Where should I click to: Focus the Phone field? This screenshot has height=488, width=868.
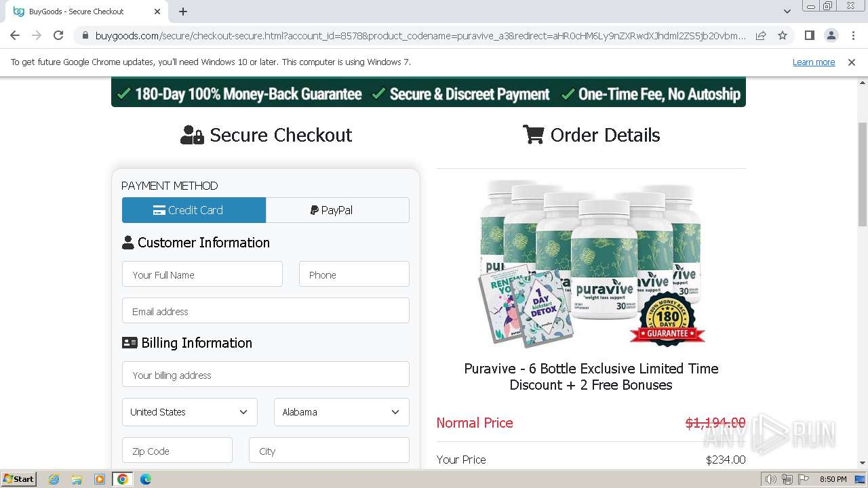(354, 274)
